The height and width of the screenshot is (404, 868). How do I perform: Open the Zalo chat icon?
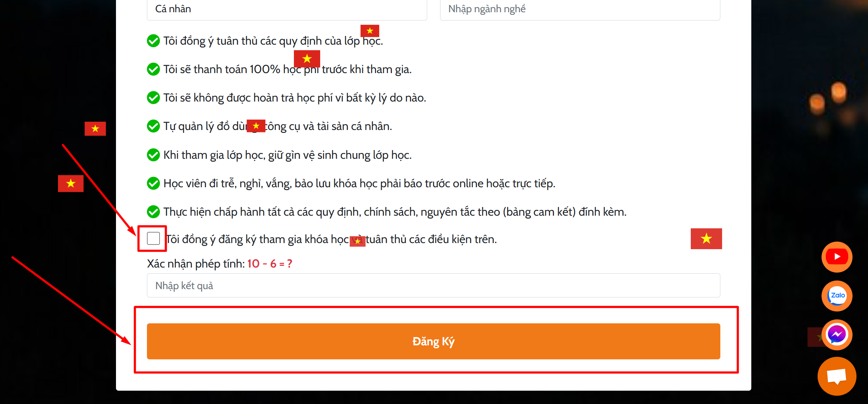837,296
